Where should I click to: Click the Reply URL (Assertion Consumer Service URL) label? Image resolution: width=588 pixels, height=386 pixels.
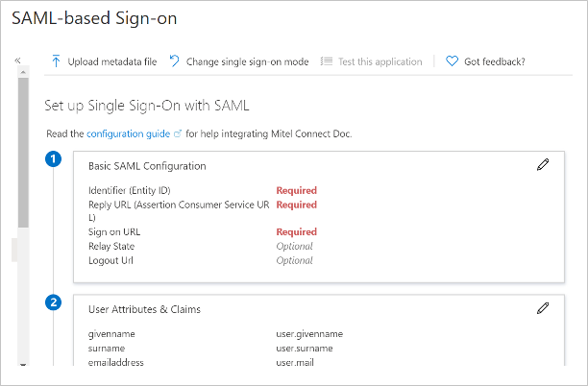pyautogui.click(x=179, y=210)
